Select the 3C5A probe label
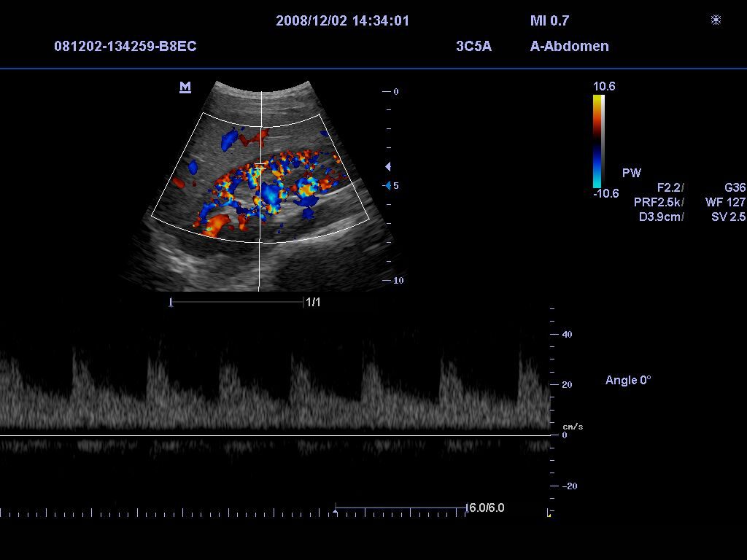The image size is (747, 560). [x=473, y=47]
